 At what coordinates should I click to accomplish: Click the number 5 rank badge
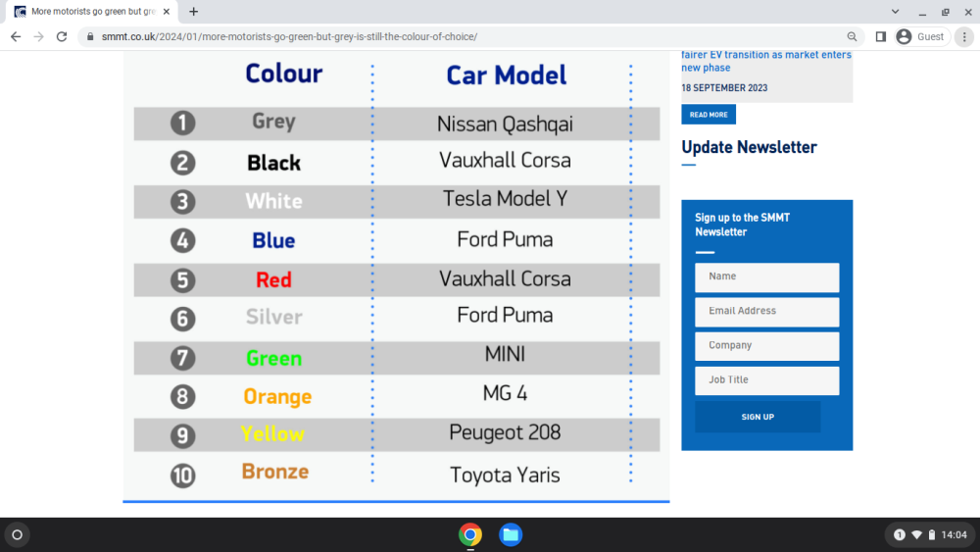pyautogui.click(x=182, y=280)
